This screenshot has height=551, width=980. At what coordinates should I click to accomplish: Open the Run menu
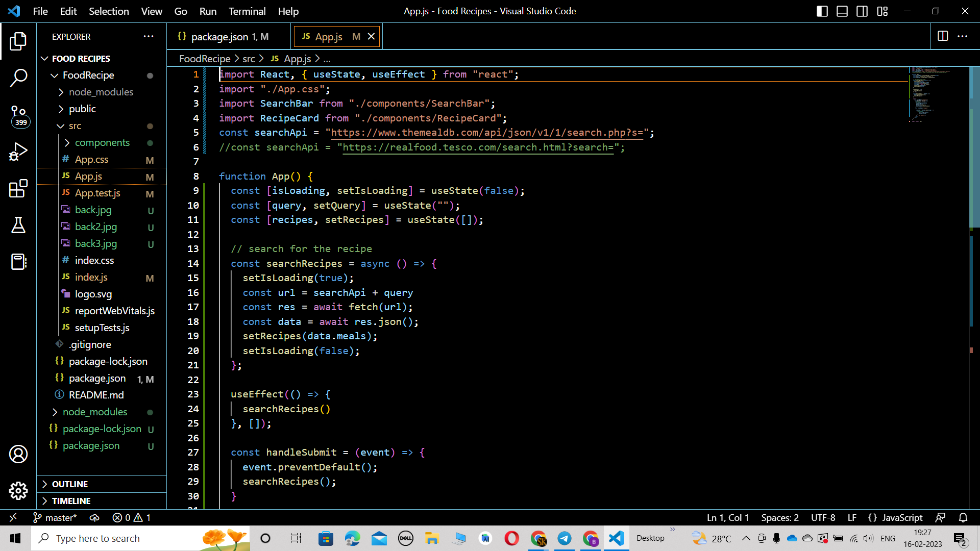pyautogui.click(x=208, y=11)
